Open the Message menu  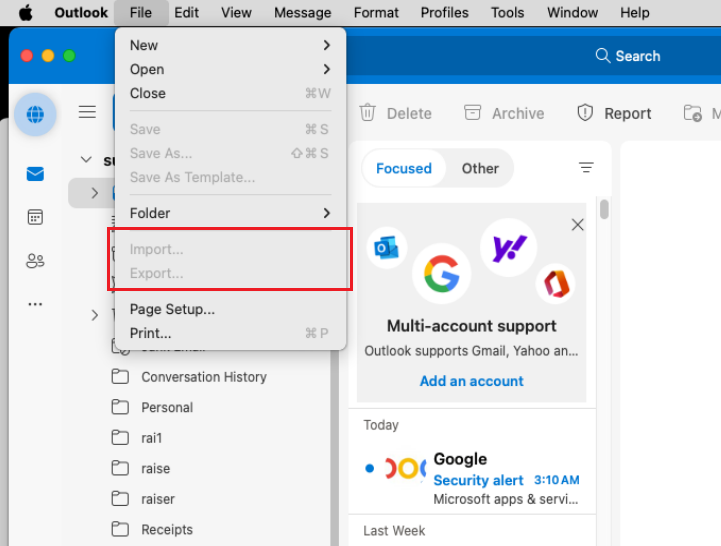(303, 12)
